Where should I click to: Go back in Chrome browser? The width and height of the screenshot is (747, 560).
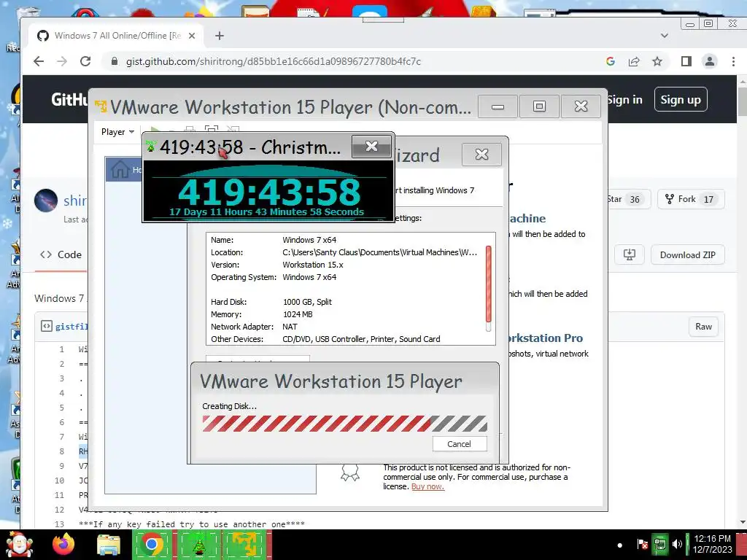39,61
